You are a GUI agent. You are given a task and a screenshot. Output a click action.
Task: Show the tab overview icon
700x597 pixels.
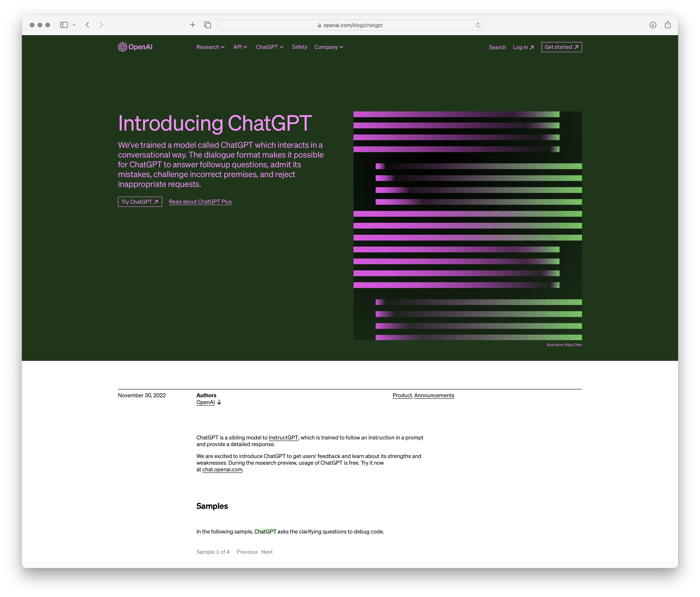207,25
